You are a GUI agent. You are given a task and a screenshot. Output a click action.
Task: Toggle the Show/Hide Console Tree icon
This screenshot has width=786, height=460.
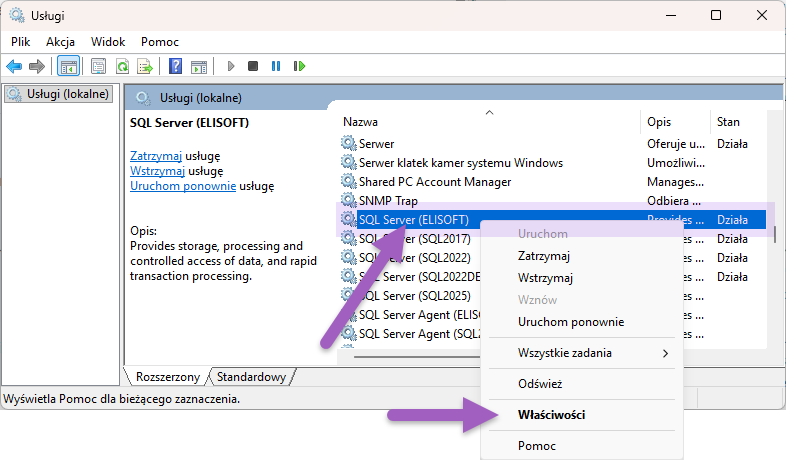[69, 66]
